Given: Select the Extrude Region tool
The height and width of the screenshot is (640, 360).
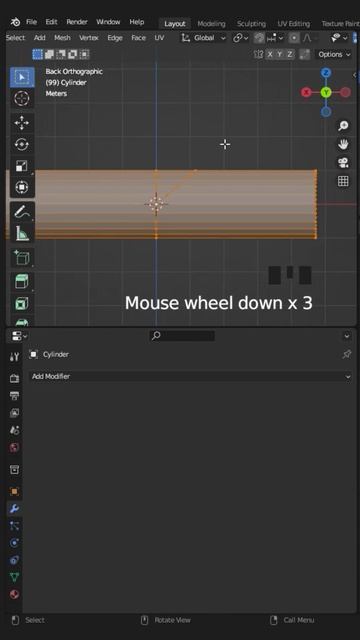Looking at the screenshot, I should [x=22, y=282].
